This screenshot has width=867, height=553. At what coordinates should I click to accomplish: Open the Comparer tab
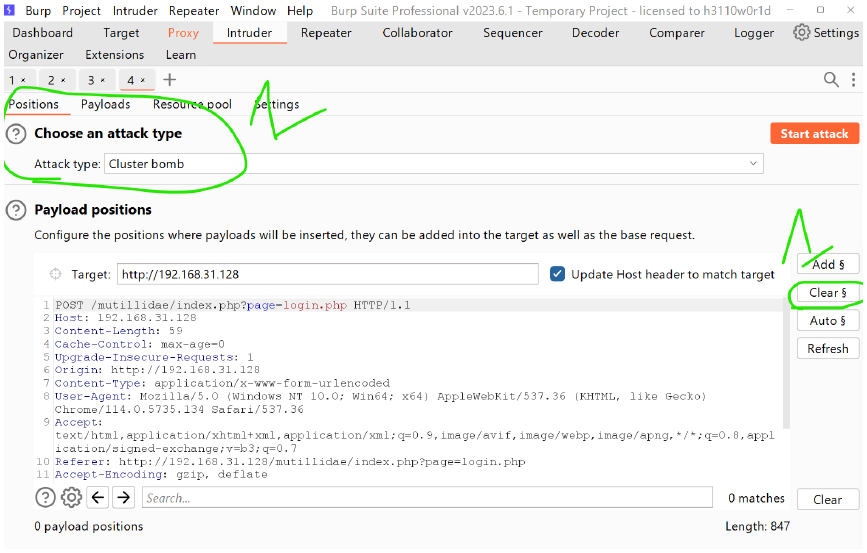[677, 33]
